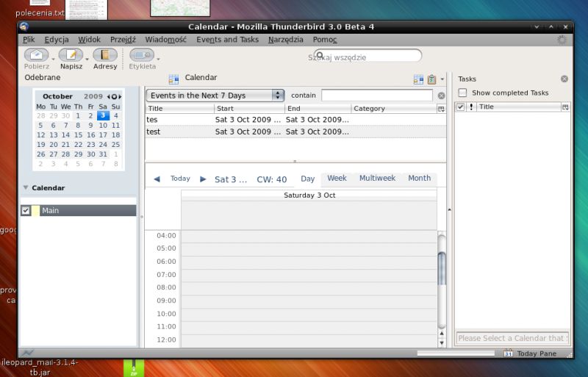Image resolution: width=588 pixels, height=377 pixels.
Task: Clear the event search filter with x icon
Action: [x=442, y=96]
